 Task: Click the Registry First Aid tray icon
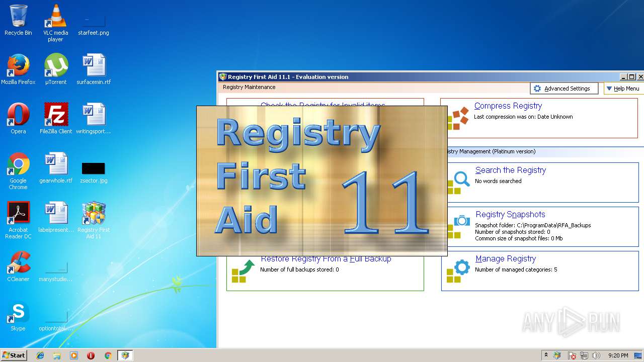click(x=557, y=355)
